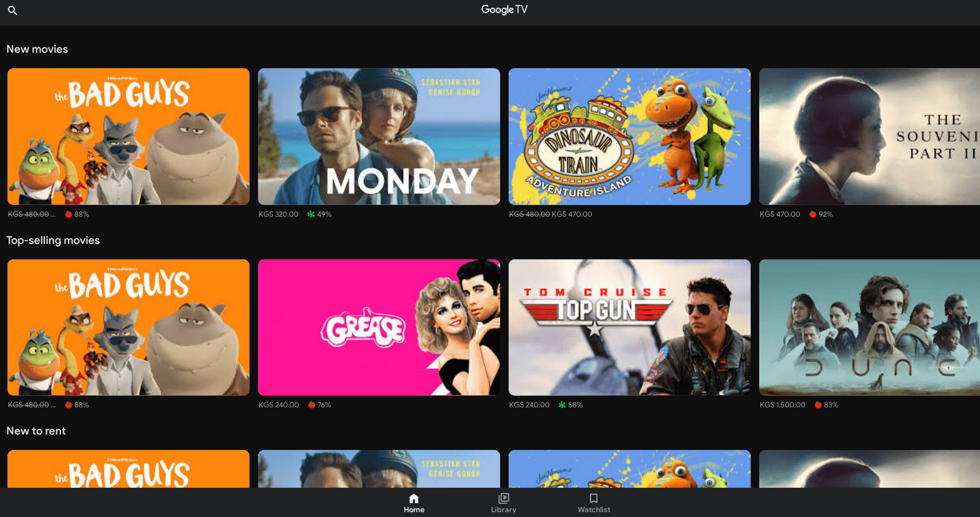Open the Monday movie poster in New movies
The image size is (980, 517).
pyautogui.click(x=379, y=136)
